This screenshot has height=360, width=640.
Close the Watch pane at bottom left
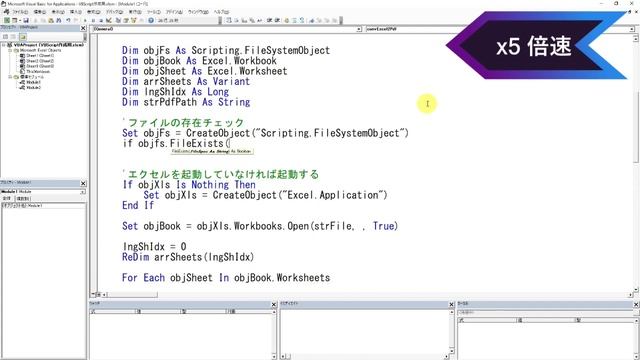pyautogui.click(x=274, y=304)
